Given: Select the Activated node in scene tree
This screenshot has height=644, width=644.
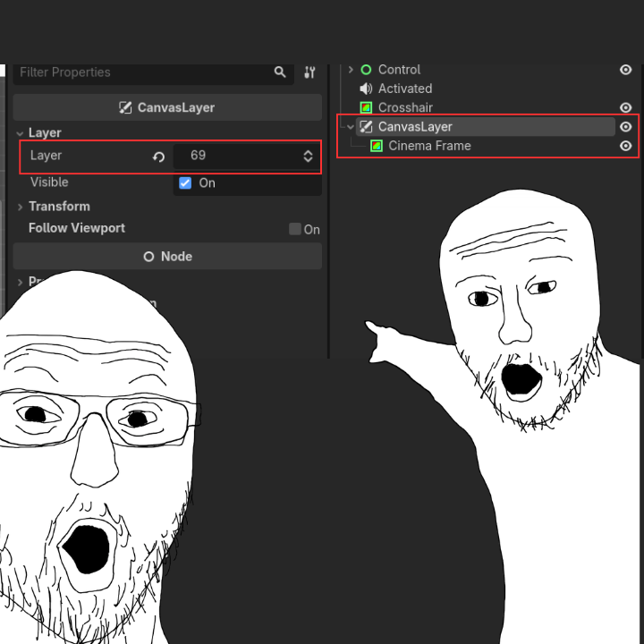Looking at the screenshot, I should point(405,89).
